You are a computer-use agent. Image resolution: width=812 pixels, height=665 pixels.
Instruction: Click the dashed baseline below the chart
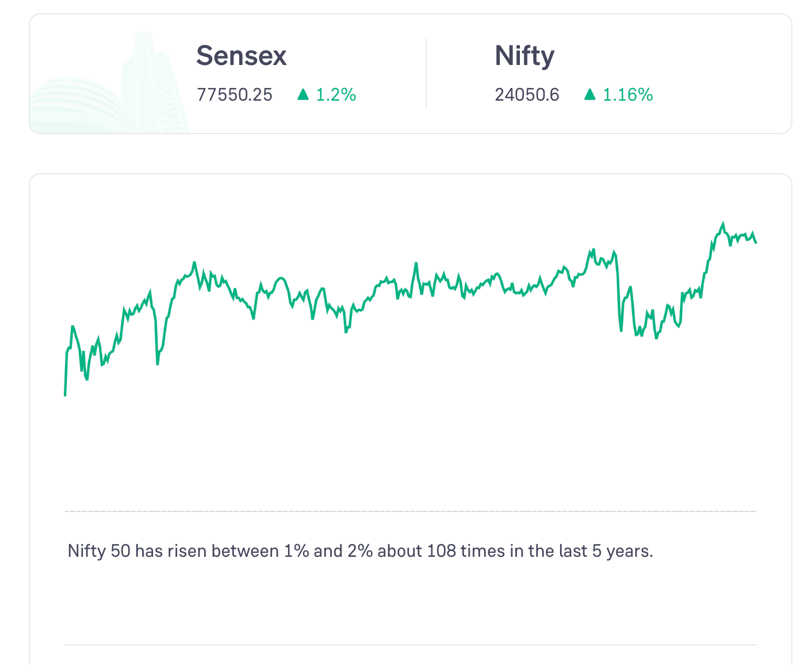[410, 511]
